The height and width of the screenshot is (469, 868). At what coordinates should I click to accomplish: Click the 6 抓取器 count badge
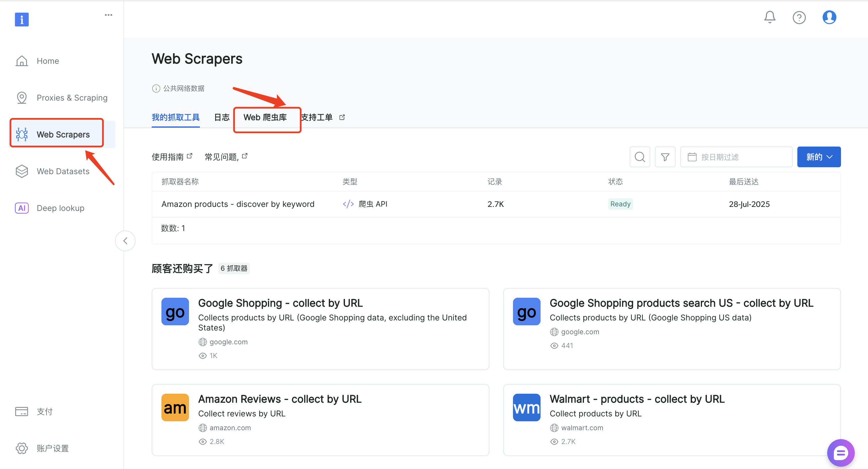click(234, 268)
